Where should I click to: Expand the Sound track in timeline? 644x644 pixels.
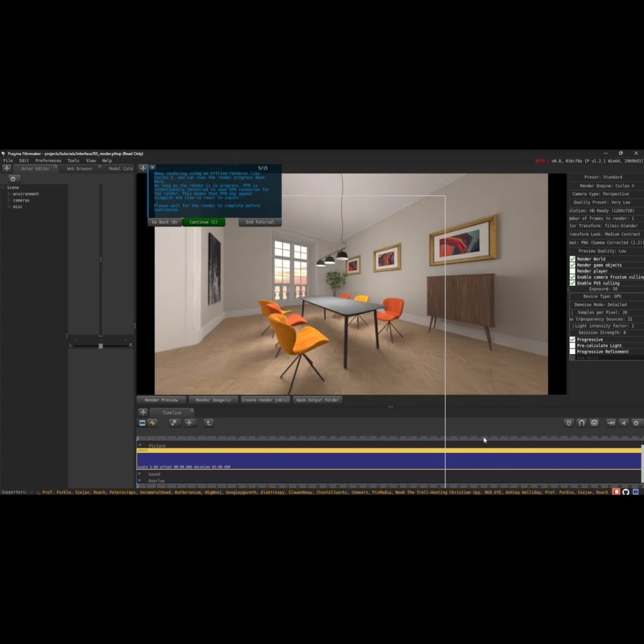(x=140, y=474)
